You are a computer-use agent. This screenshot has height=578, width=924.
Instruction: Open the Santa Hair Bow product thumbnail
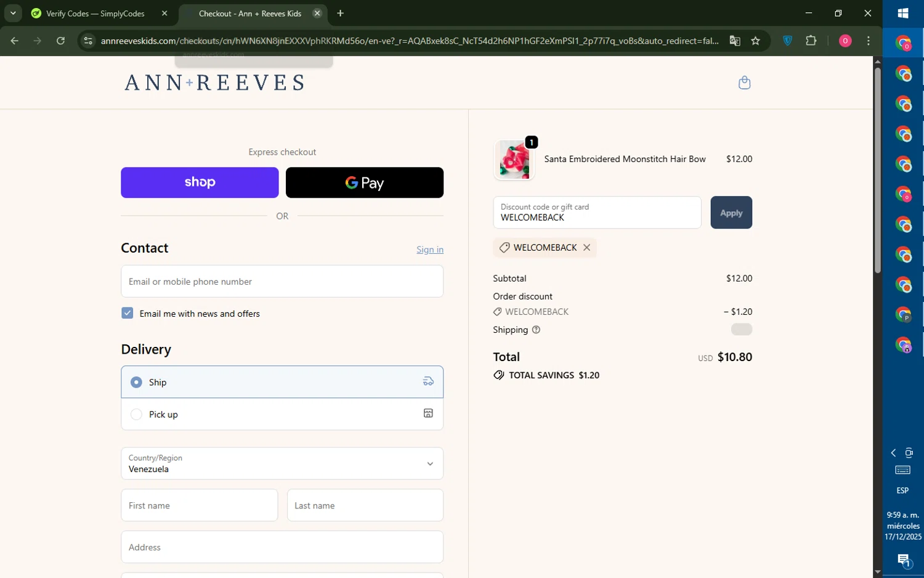tap(514, 160)
